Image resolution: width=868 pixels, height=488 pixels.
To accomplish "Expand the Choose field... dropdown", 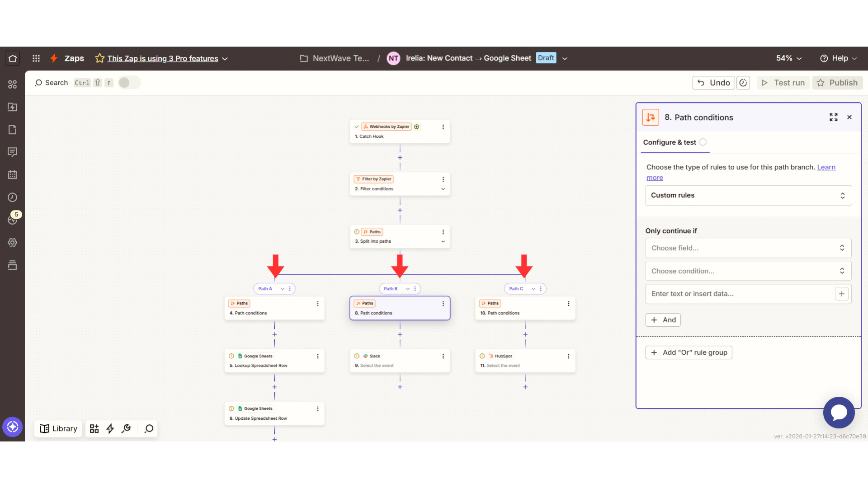I will (x=748, y=248).
